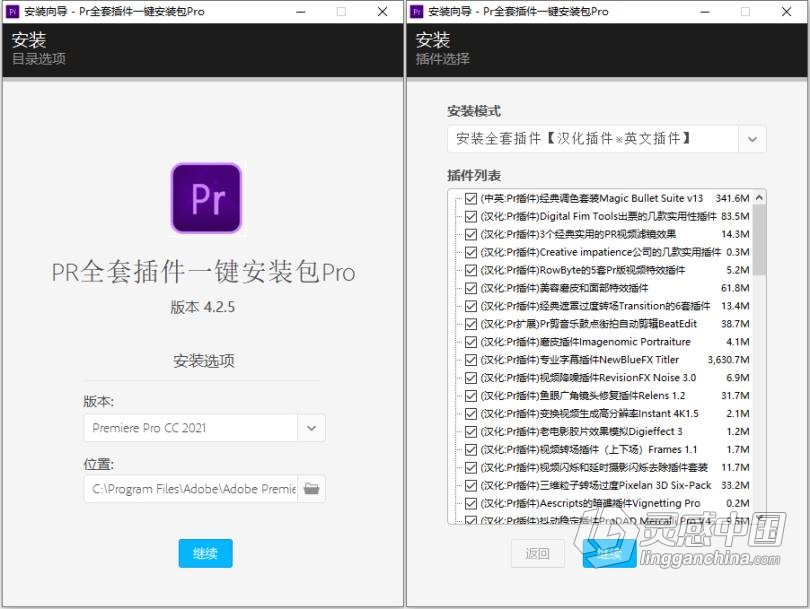Toggle the Imagenomic Portraiture checkbox
The image size is (810, 609).
coord(471,342)
